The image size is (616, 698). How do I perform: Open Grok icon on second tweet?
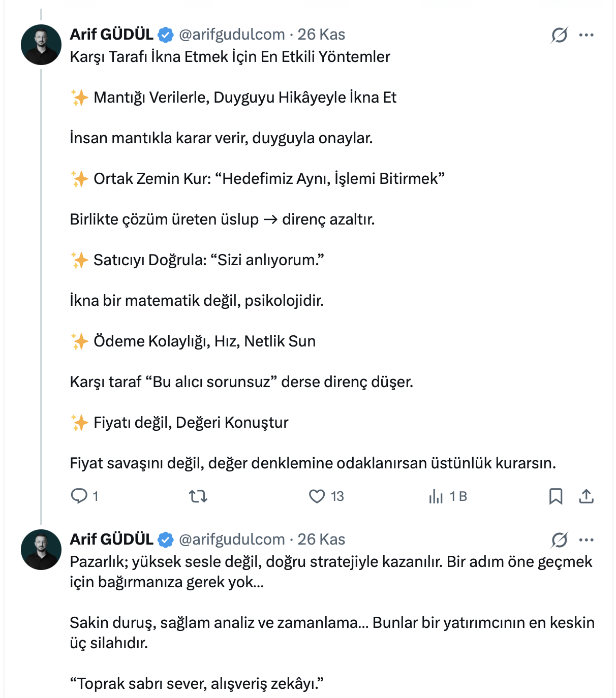pyautogui.click(x=559, y=540)
